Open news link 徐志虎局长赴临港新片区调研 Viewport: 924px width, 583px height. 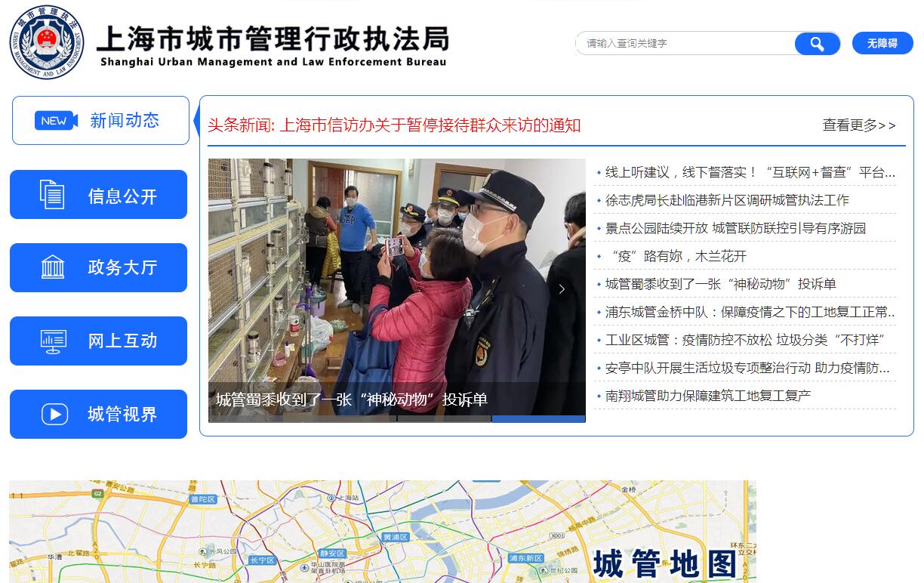point(727,200)
